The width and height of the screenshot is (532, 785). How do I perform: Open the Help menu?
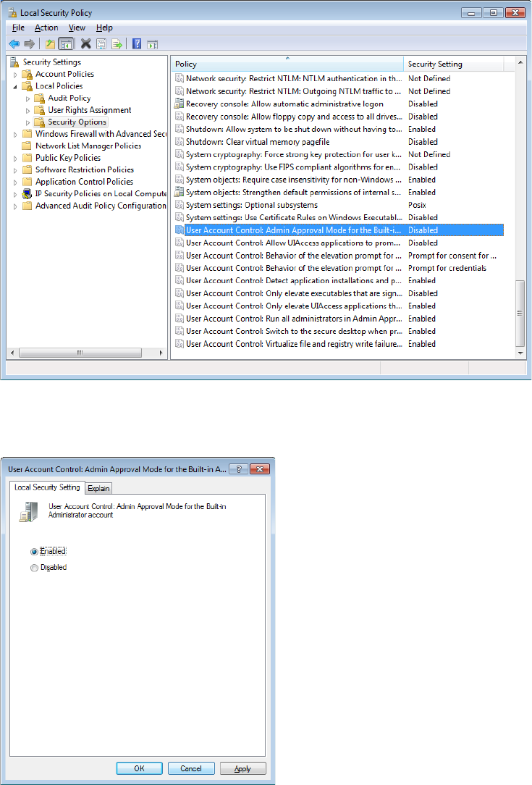pos(104,28)
